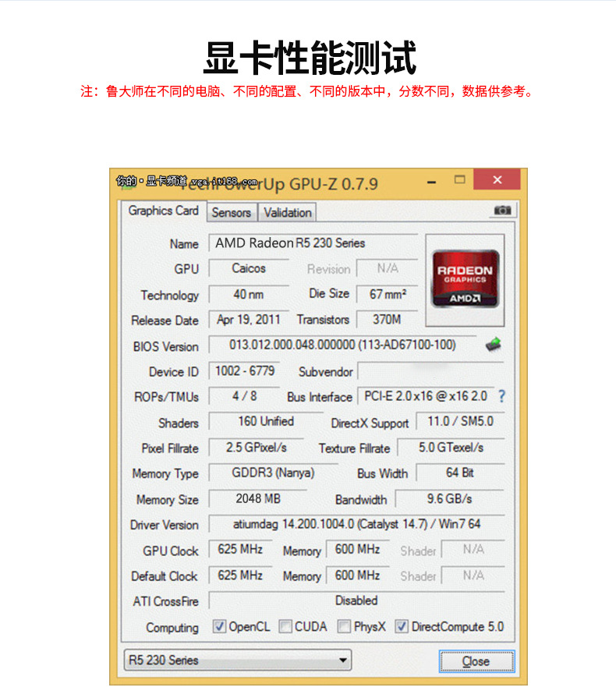Click the Release Date field Apr 19, 2011
616x698 pixels.
tap(250, 320)
